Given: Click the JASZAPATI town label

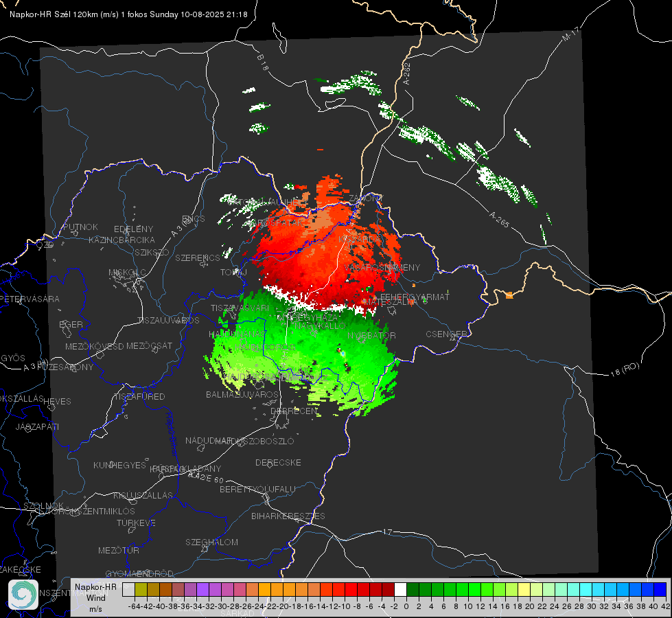Looking at the screenshot, I should [37, 426].
